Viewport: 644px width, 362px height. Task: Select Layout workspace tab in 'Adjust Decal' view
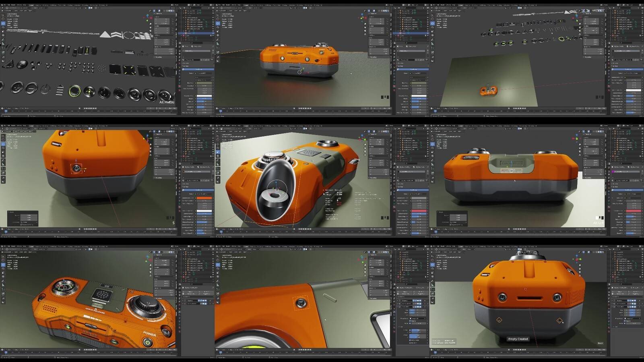tap(246, 126)
